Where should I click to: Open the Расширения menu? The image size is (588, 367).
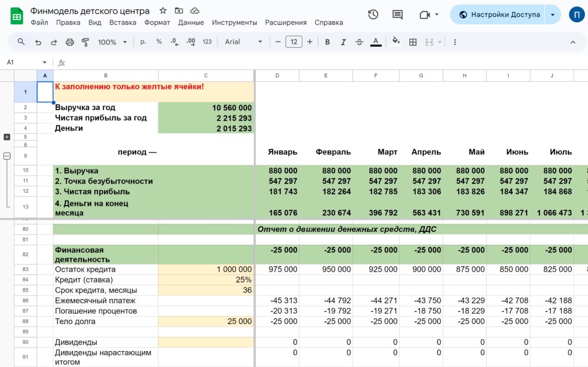pyautogui.click(x=286, y=22)
